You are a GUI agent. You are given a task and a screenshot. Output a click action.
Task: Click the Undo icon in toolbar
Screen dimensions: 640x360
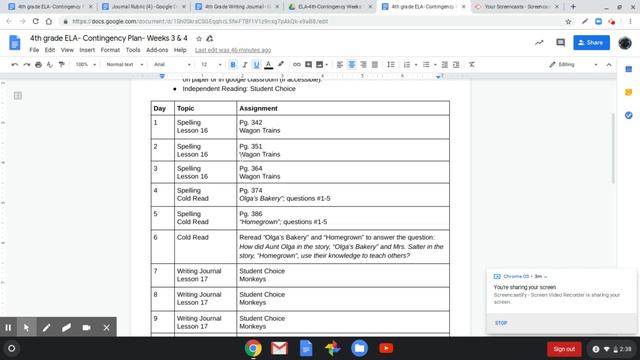click(15, 64)
